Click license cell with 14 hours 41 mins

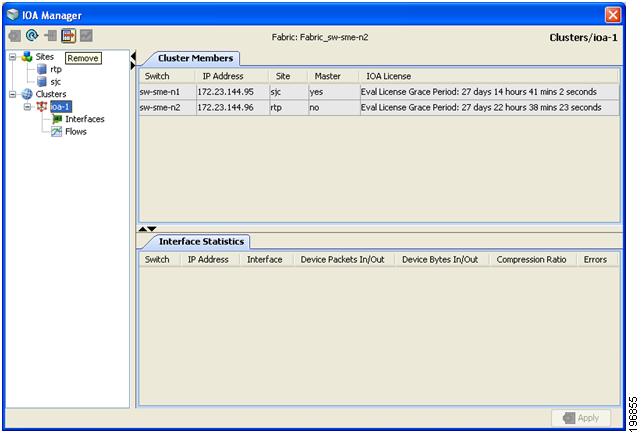(489, 92)
